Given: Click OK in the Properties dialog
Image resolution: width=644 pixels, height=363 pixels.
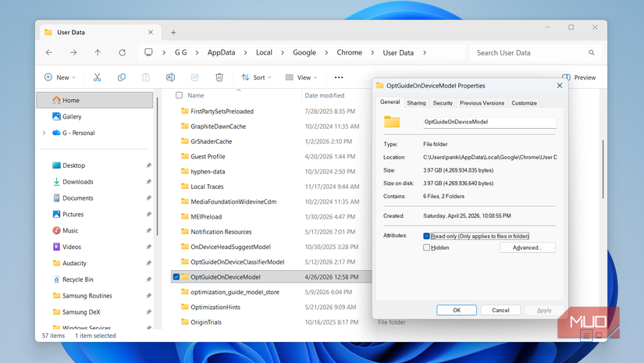Looking at the screenshot, I should [x=457, y=310].
